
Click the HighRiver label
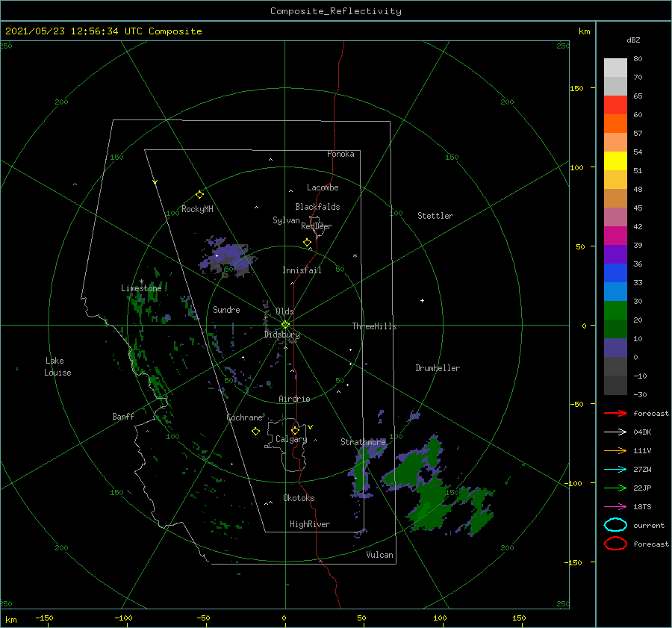pyautogui.click(x=310, y=524)
